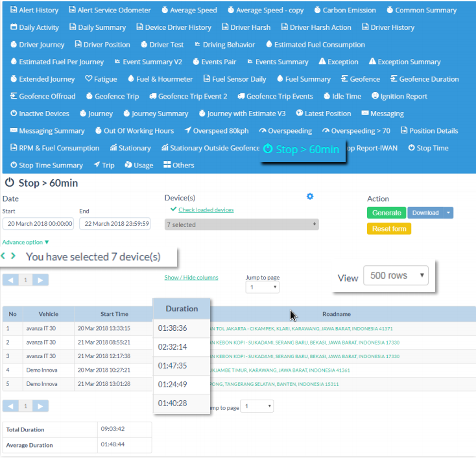This screenshot has height=458, width=476.
Task: Sort by the Vehicle column header
Action: pos(49,314)
